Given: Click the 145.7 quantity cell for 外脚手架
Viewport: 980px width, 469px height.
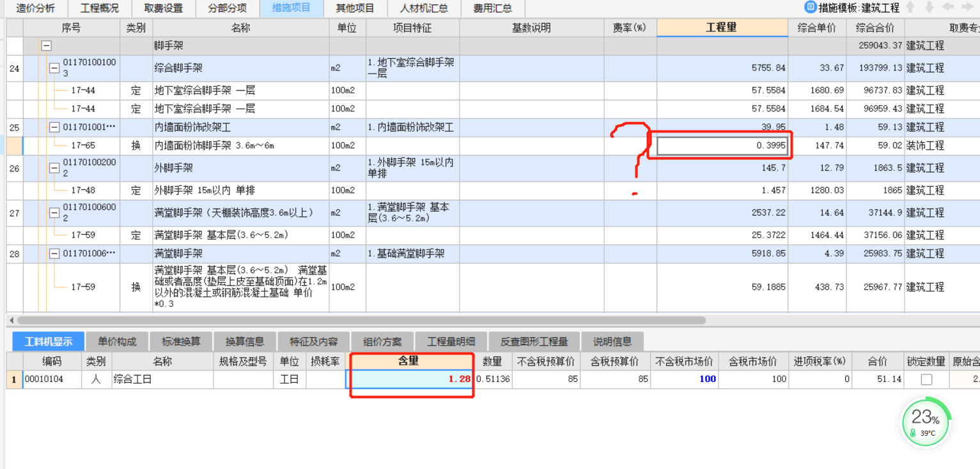Looking at the screenshot, I should pyautogui.click(x=722, y=168).
